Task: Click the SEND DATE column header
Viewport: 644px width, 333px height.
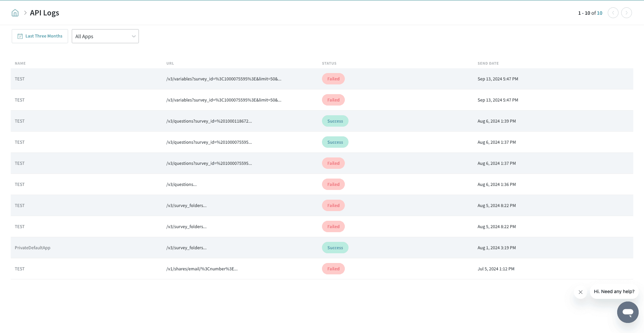Action: pyautogui.click(x=488, y=63)
